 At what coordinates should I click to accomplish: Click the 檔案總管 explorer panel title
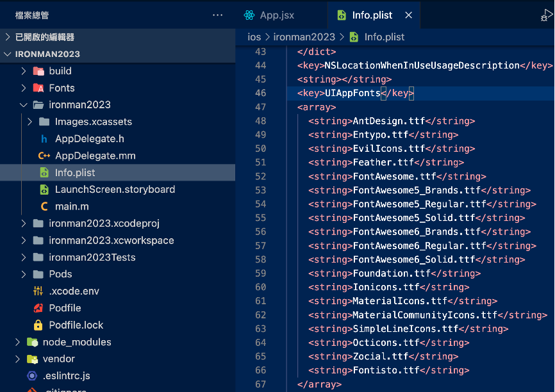[x=32, y=15]
